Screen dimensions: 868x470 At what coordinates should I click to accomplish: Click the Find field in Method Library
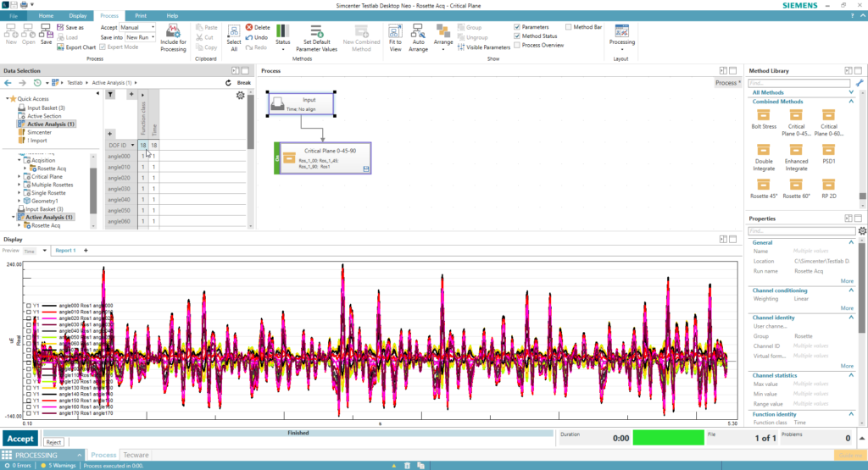[x=798, y=83]
